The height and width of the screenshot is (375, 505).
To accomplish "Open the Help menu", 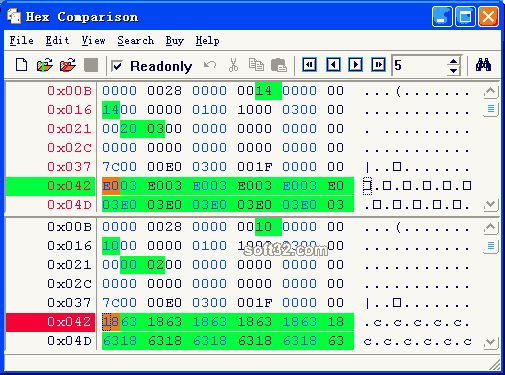I will pyautogui.click(x=207, y=41).
